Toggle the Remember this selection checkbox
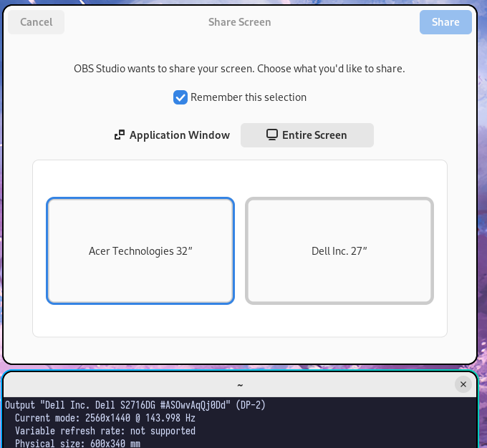Screen dimensions: 487x448 point(180,97)
